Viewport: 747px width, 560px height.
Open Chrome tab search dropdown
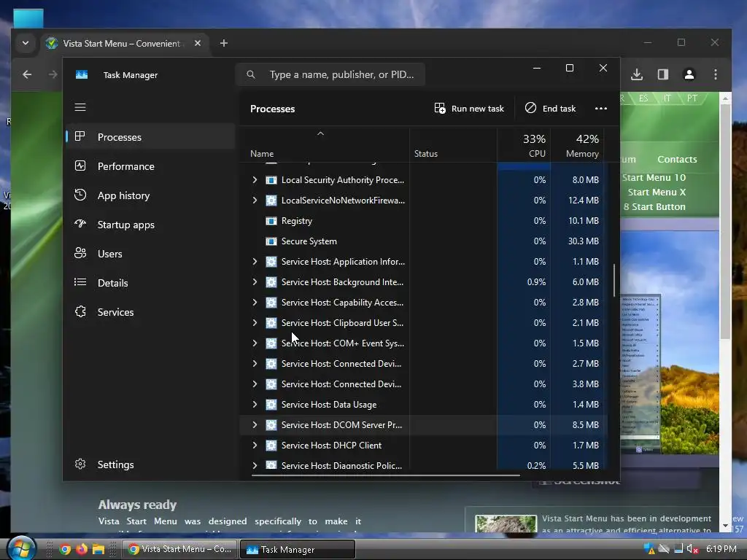click(26, 43)
